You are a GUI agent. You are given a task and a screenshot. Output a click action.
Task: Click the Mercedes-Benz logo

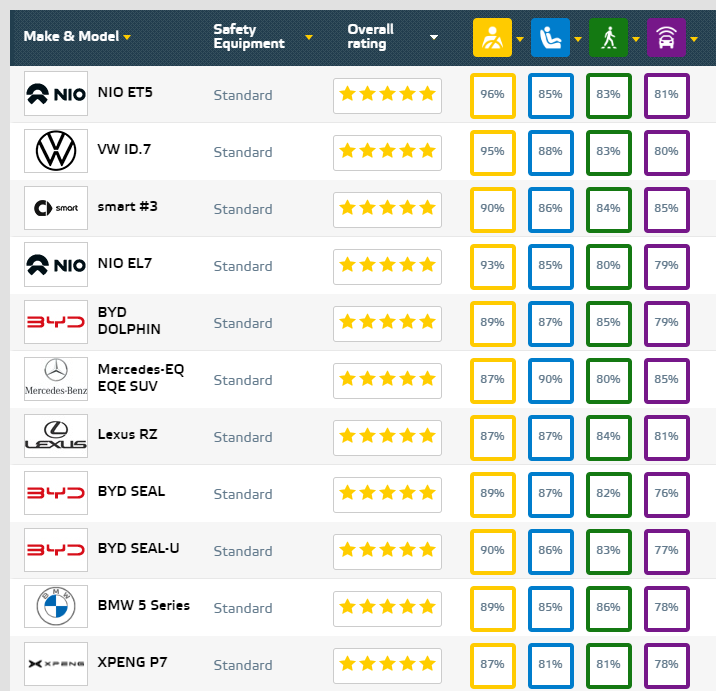coord(56,380)
